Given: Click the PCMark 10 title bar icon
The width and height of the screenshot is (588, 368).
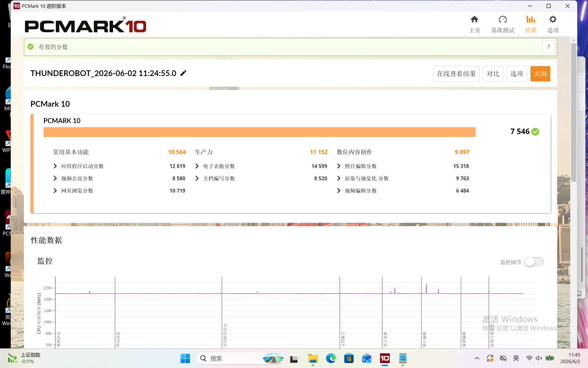Looking at the screenshot, I should pos(16,6).
